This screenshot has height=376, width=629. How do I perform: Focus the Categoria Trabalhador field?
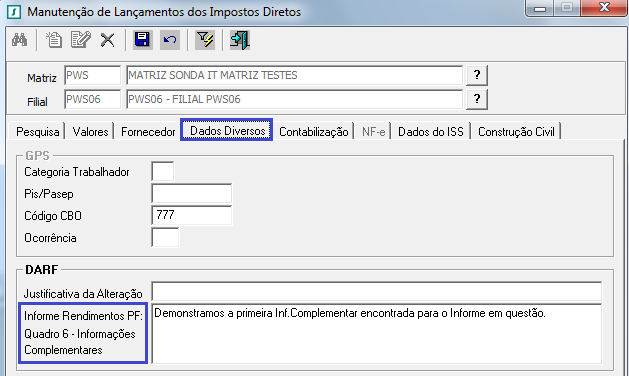[x=163, y=171]
